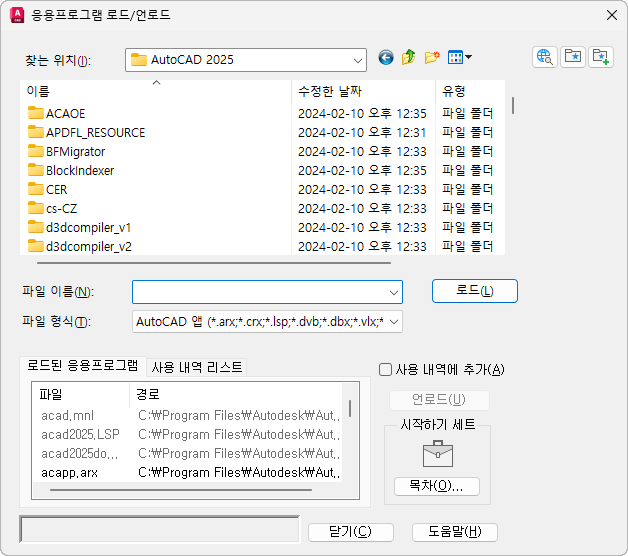Open the view menu icon

[x=459, y=57]
